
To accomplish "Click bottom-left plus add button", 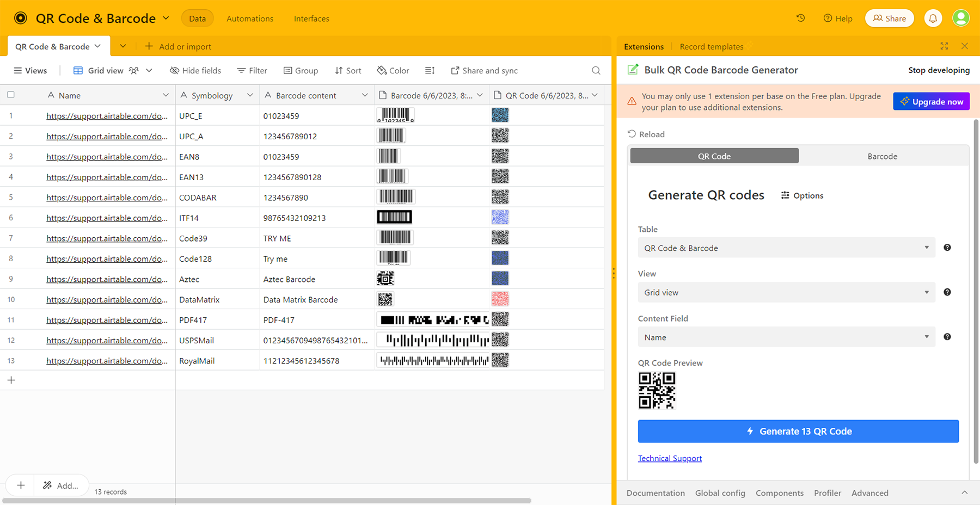I will tap(21, 485).
